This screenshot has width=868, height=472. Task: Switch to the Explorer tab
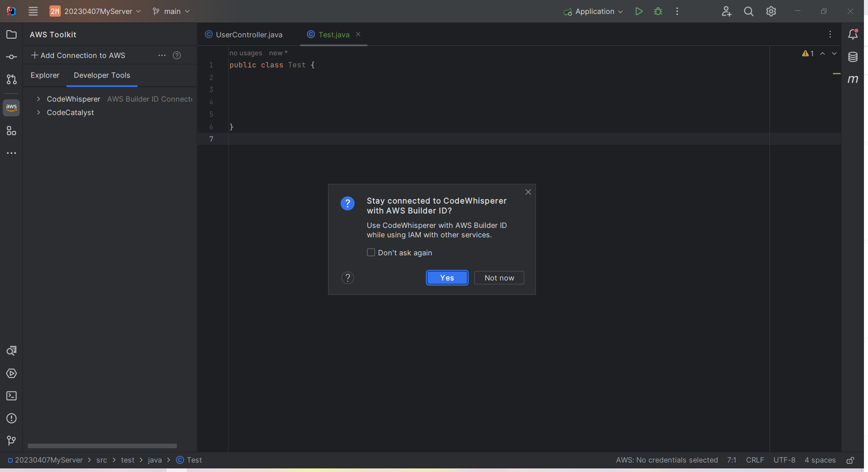click(45, 75)
